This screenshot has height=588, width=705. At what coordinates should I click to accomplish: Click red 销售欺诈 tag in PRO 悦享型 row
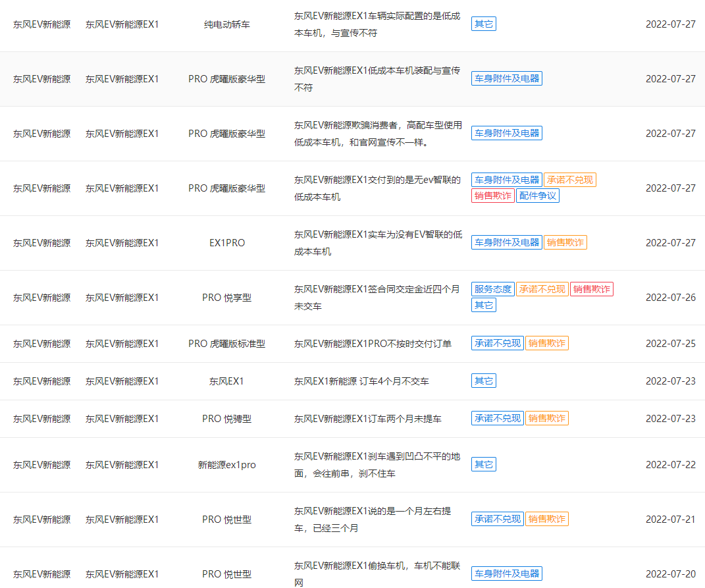[x=592, y=289]
